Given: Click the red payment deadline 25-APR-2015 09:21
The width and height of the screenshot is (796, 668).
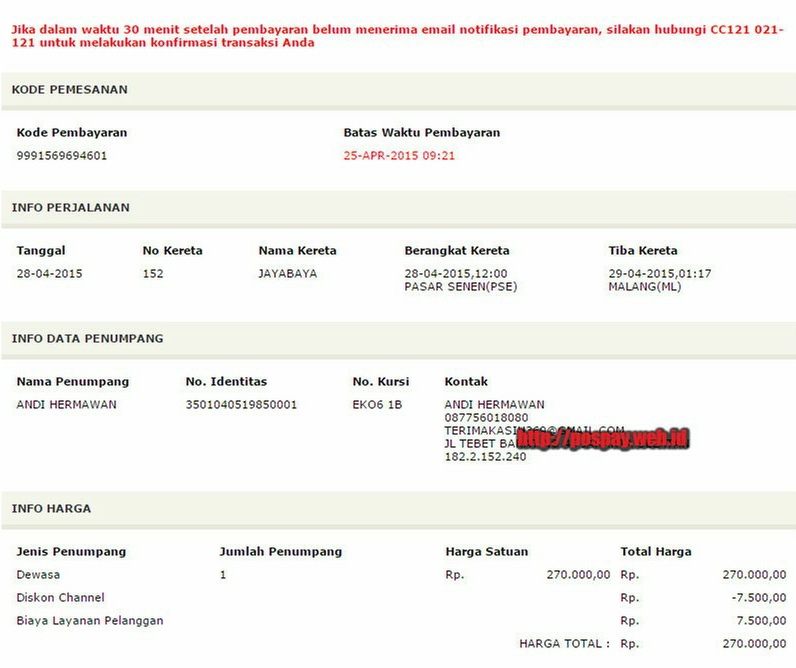Looking at the screenshot, I should click(399, 156).
